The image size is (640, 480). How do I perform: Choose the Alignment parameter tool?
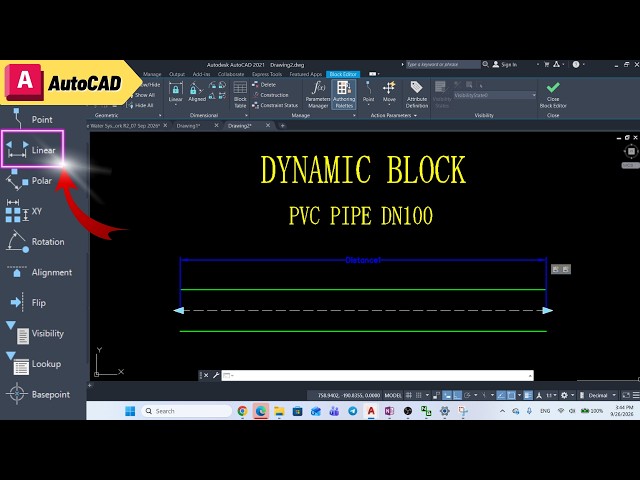[39, 272]
